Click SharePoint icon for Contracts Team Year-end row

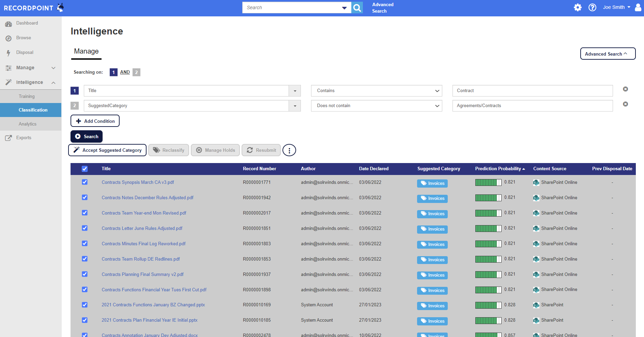click(536, 213)
